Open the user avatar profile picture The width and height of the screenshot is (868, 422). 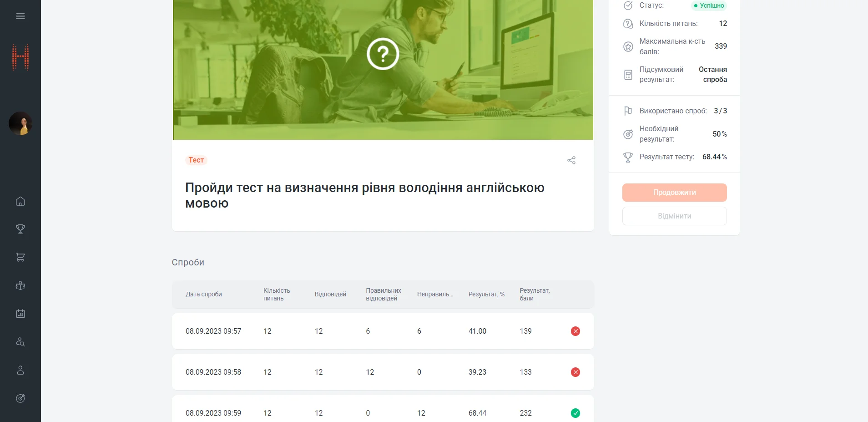click(20, 123)
